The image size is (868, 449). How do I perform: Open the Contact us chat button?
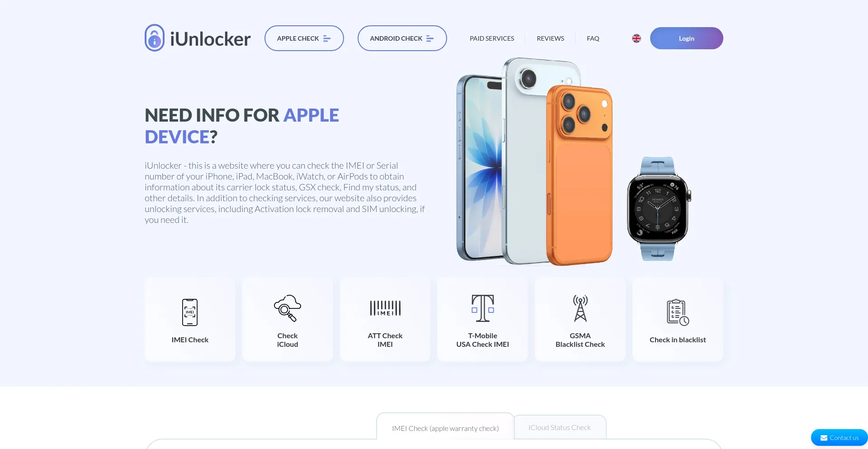tap(840, 438)
